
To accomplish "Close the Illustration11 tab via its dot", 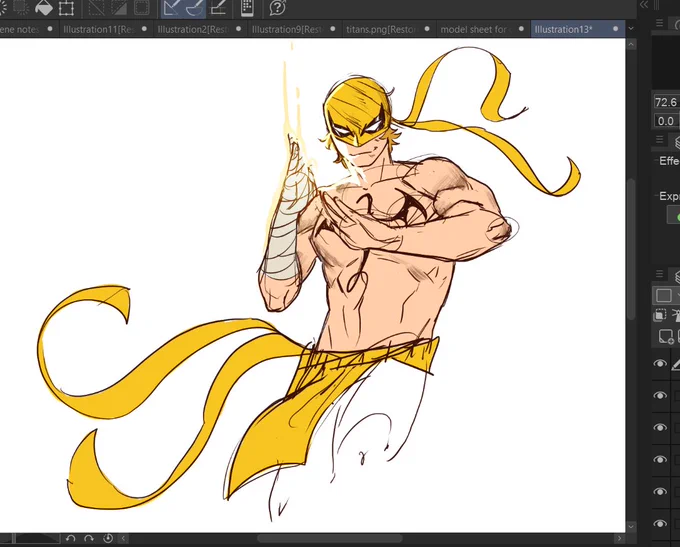I will (x=144, y=29).
